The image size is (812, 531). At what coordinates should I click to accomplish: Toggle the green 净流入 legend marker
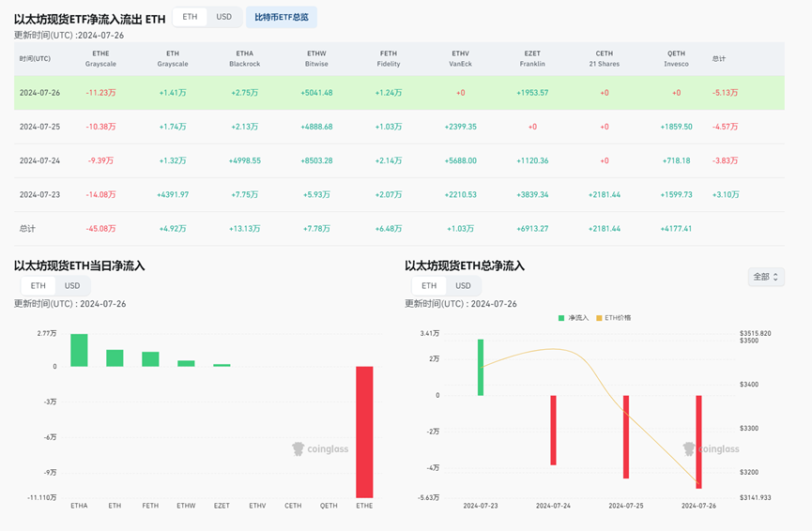pos(561,318)
